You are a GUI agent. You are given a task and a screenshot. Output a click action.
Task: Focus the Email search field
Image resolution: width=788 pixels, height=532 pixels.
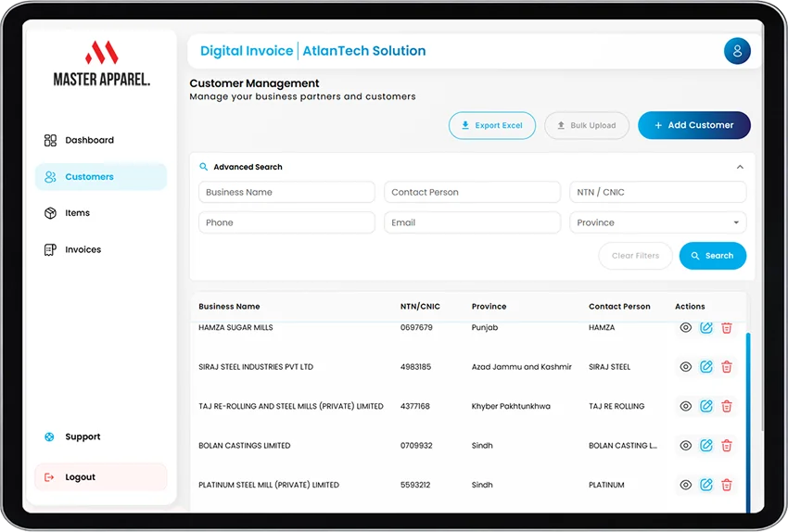click(472, 222)
